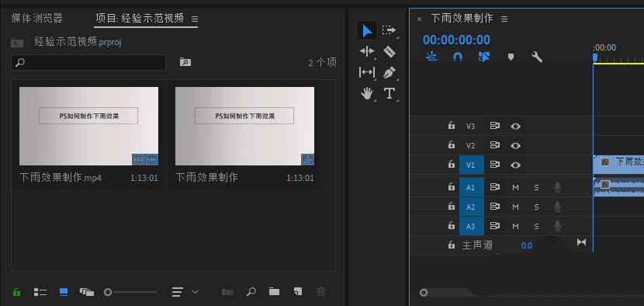Select the Selection tool arrow

[367, 30]
